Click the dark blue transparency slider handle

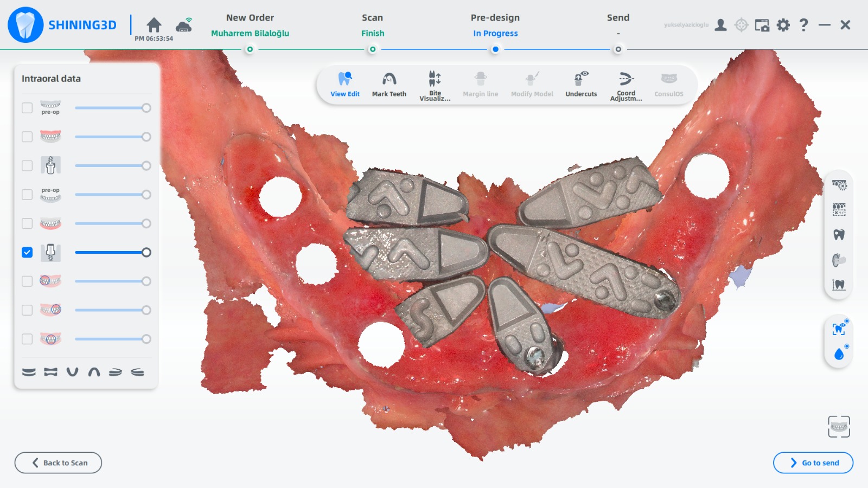tap(146, 253)
